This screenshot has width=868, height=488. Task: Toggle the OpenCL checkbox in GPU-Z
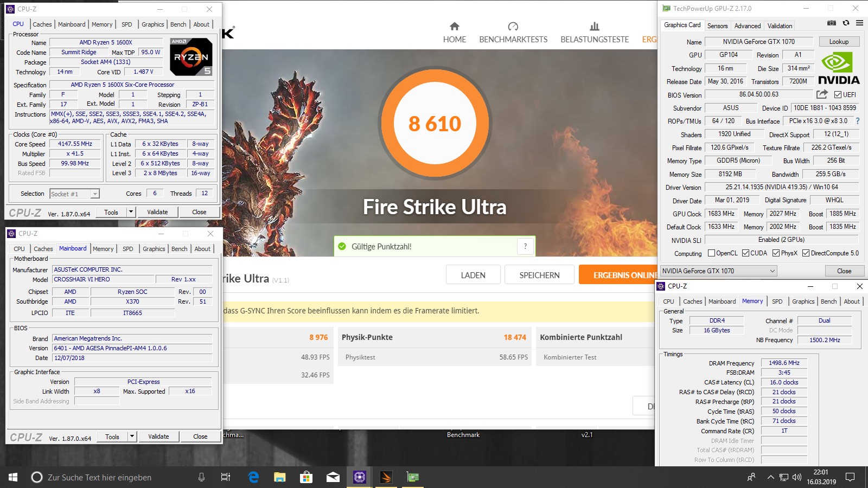(711, 253)
